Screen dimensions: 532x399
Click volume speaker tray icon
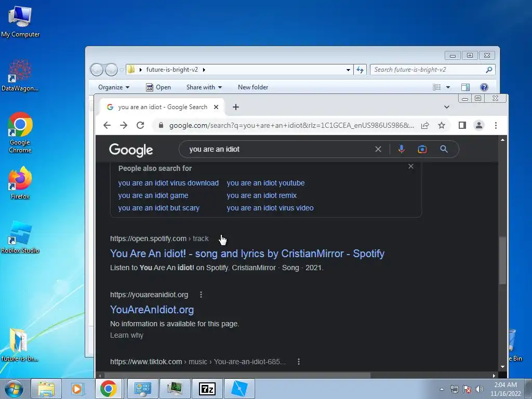click(x=480, y=389)
